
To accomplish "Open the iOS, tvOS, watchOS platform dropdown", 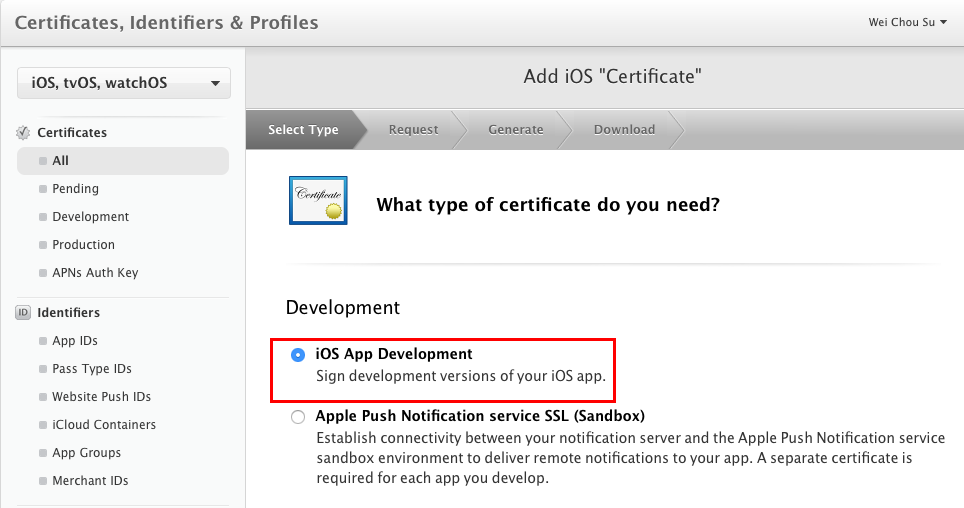I will 124,83.
